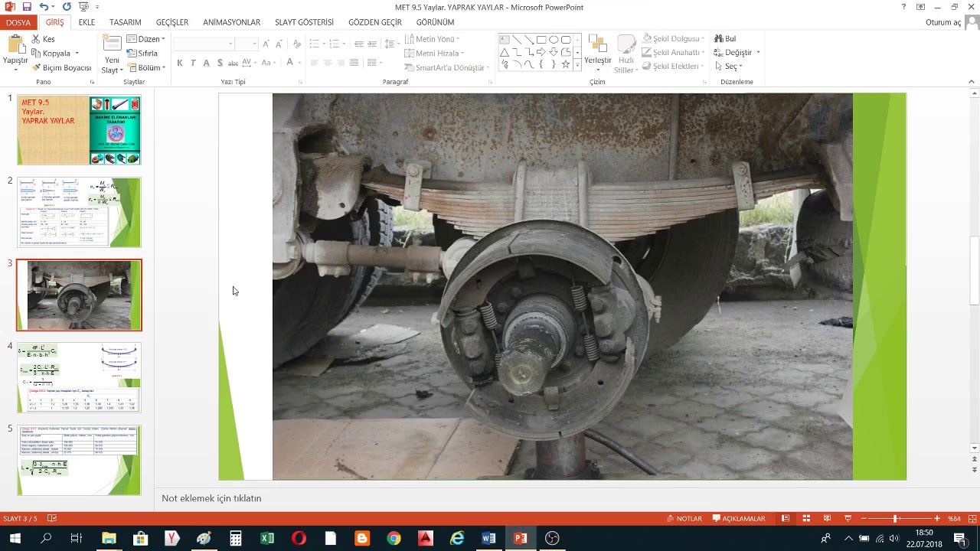Select slide 1 thumbnail

coord(80,130)
